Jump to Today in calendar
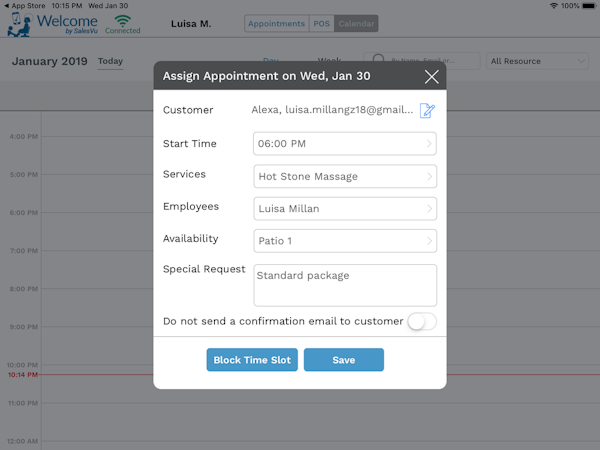This screenshot has height=450, width=600. click(x=110, y=61)
